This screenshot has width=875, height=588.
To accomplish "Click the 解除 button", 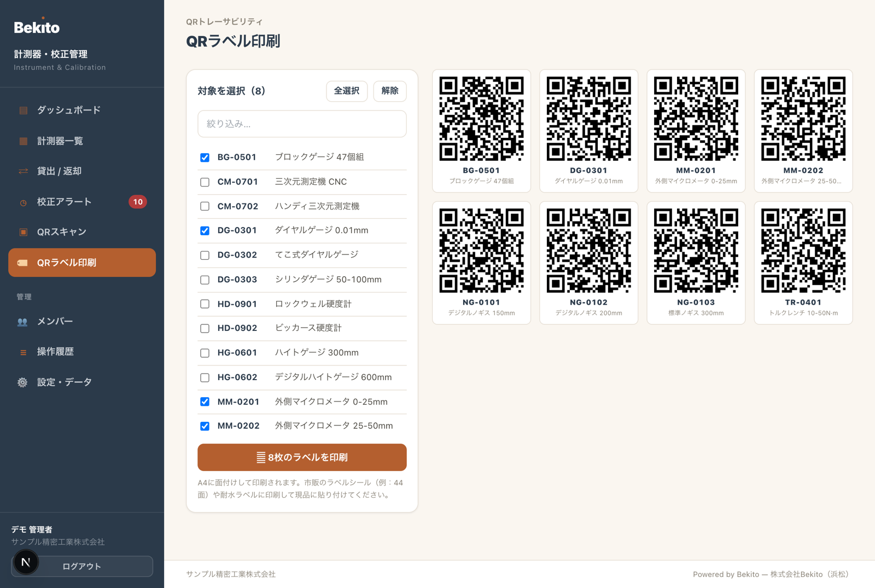I will point(390,91).
